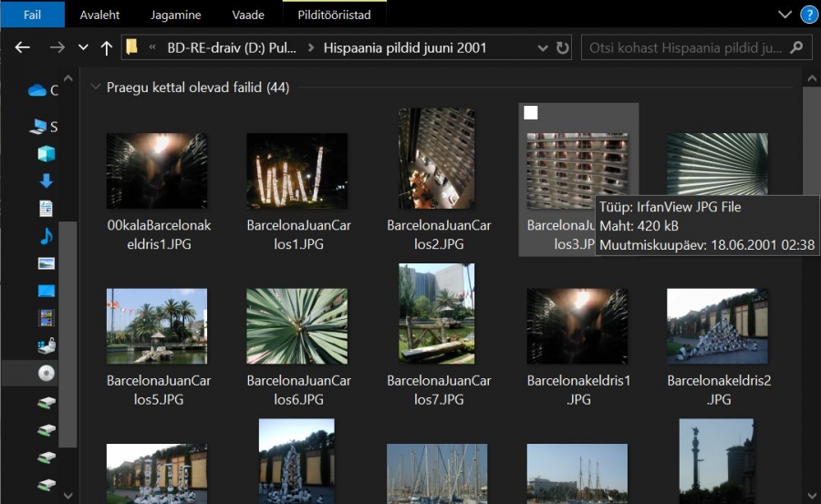
Task: Open the locked Windows system drive icon
Action: [47, 345]
